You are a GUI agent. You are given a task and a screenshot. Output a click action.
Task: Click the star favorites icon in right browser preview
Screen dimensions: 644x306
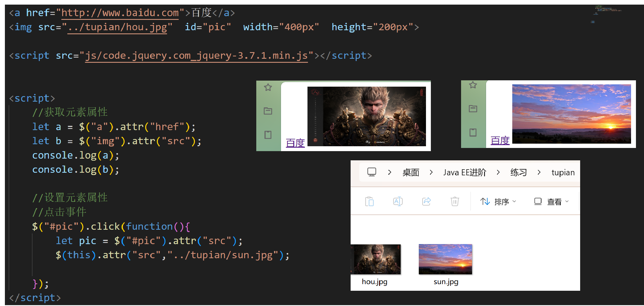coord(473,85)
